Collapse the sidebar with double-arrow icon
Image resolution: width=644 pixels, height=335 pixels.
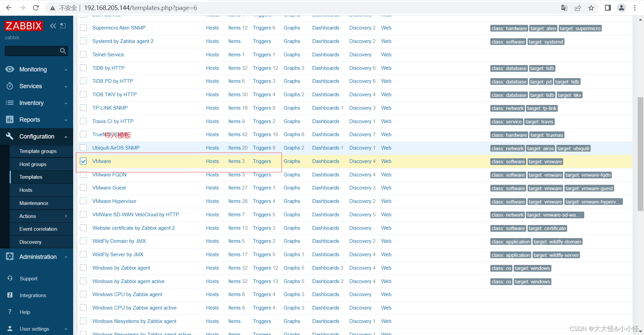(x=53, y=26)
